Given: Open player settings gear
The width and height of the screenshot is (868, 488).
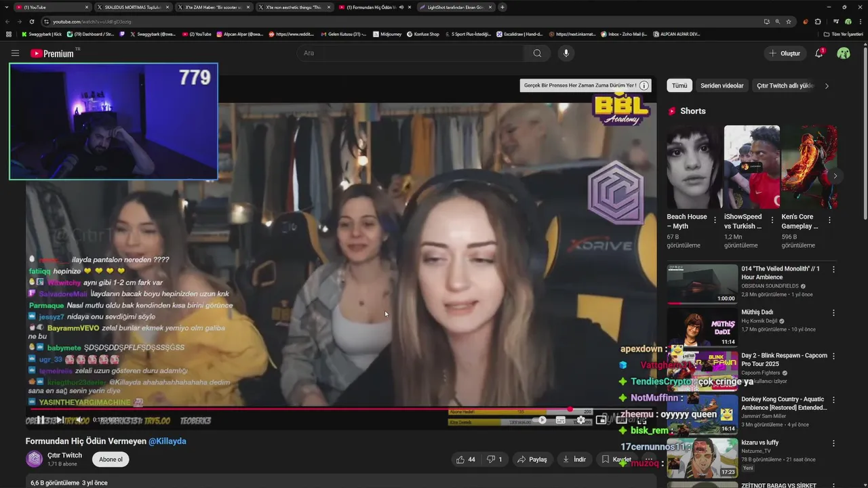Looking at the screenshot, I should tap(581, 420).
